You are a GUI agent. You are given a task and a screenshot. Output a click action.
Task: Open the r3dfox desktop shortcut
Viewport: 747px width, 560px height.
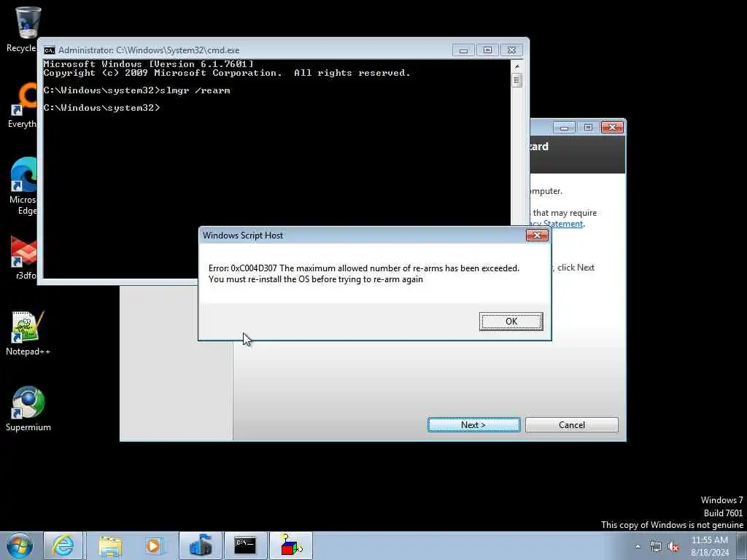[x=24, y=257]
